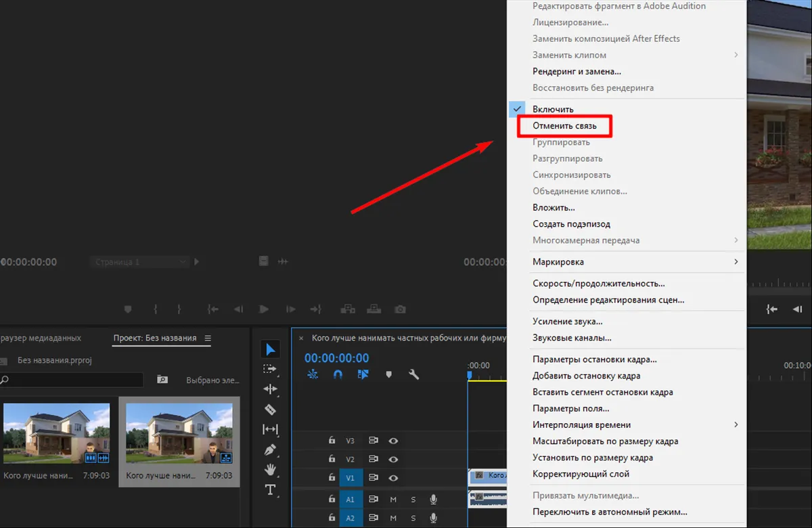Mute the A2 audio track
The height and width of the screenshot is (528, 812).
[393, 518]
